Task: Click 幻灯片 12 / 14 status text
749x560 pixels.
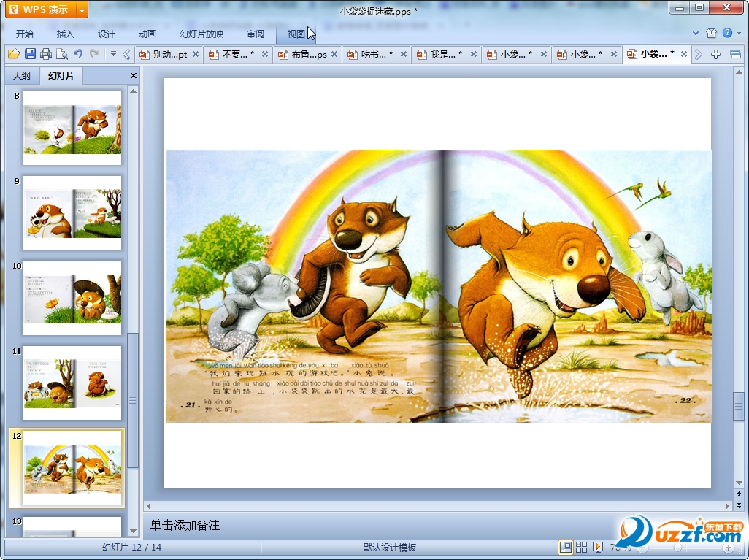Action: pos(132,548)
